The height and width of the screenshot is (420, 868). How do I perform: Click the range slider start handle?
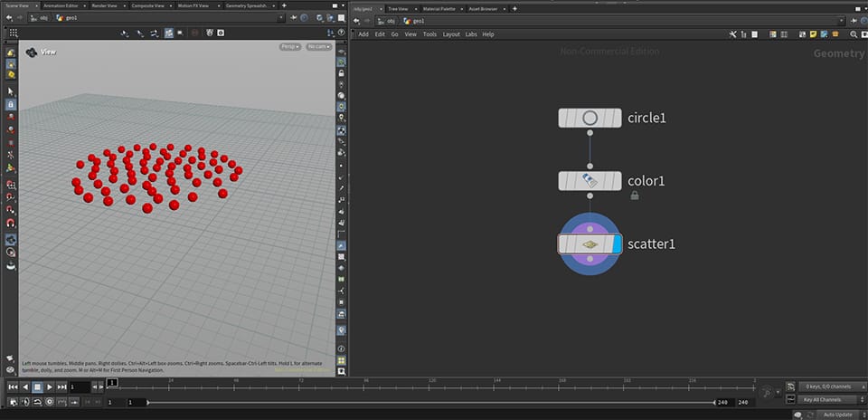pyautogui.click(x=147, y=402)
